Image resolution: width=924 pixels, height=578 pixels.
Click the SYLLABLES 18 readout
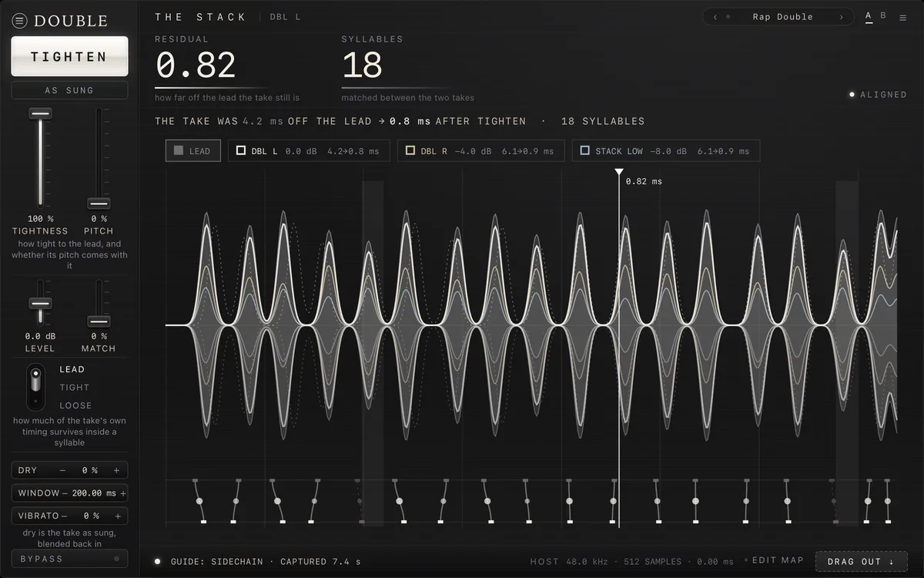point(362,66)
